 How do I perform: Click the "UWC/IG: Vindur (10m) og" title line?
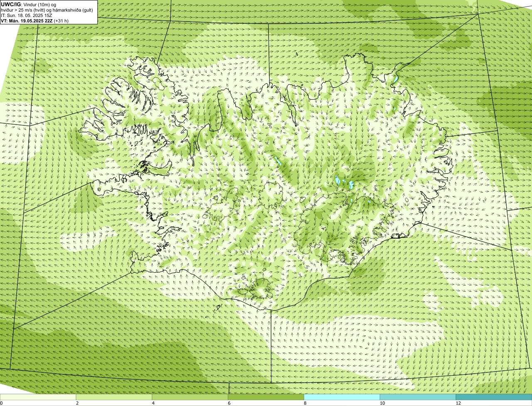tap(29, 5)
